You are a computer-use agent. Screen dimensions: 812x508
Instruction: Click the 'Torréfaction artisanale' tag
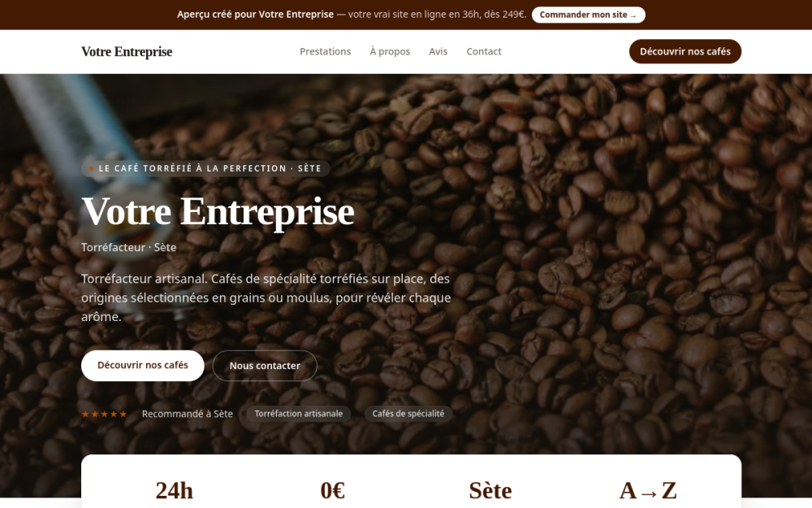tap(298, 414)
